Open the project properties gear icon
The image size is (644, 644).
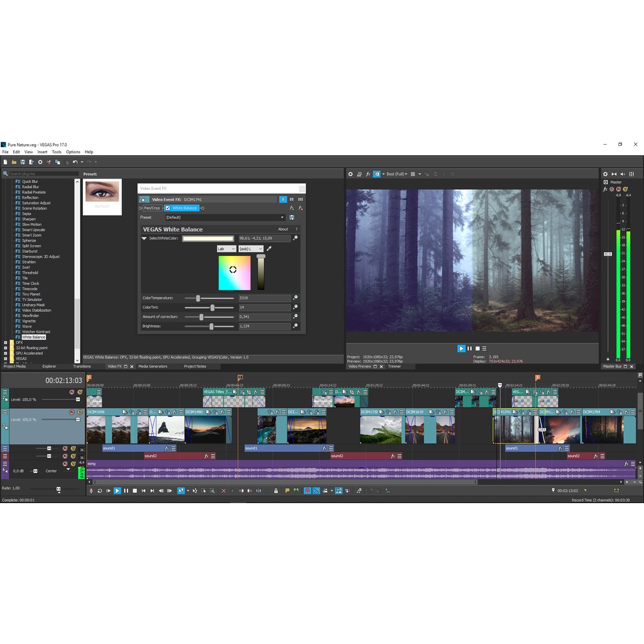click(40, 162)
